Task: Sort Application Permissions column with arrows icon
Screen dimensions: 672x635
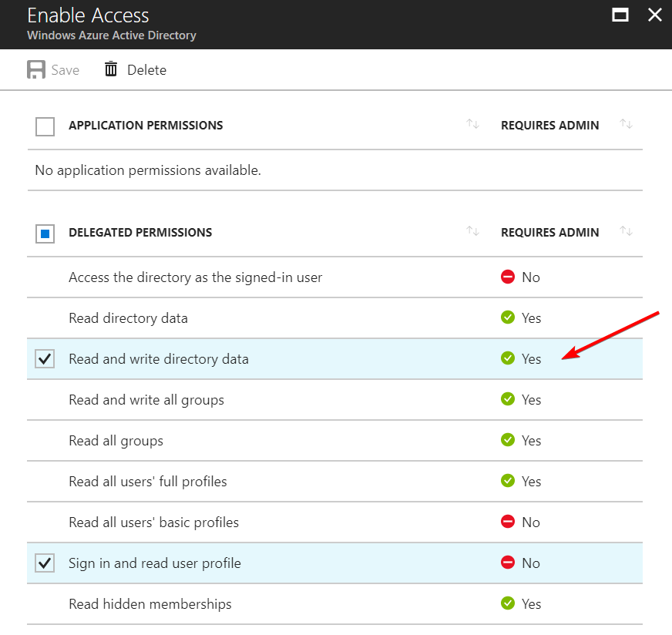Action: point(472,125)
